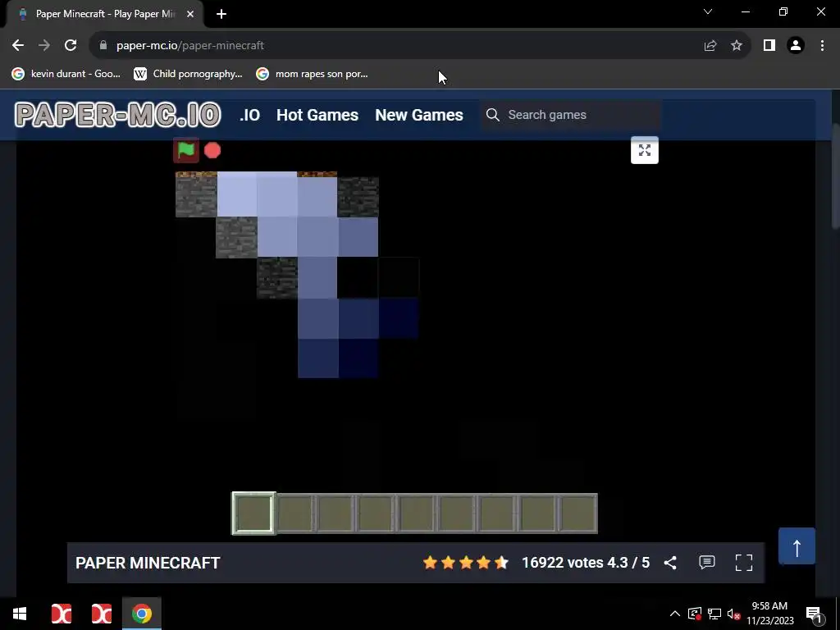This screenshot has width=840, height=630.
Task: Click the 16922 votes 4.3 / 5 text
Action: [x=586, y=563]
